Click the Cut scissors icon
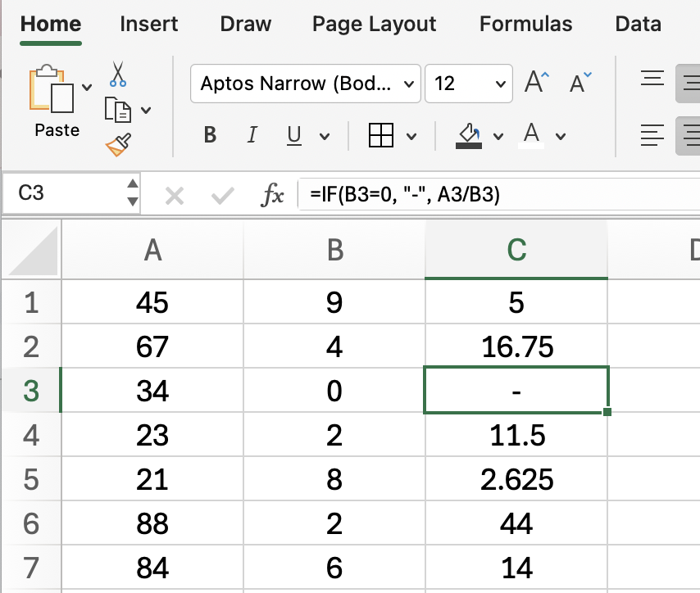Screen dimensions: 700x593 (118, 74)
